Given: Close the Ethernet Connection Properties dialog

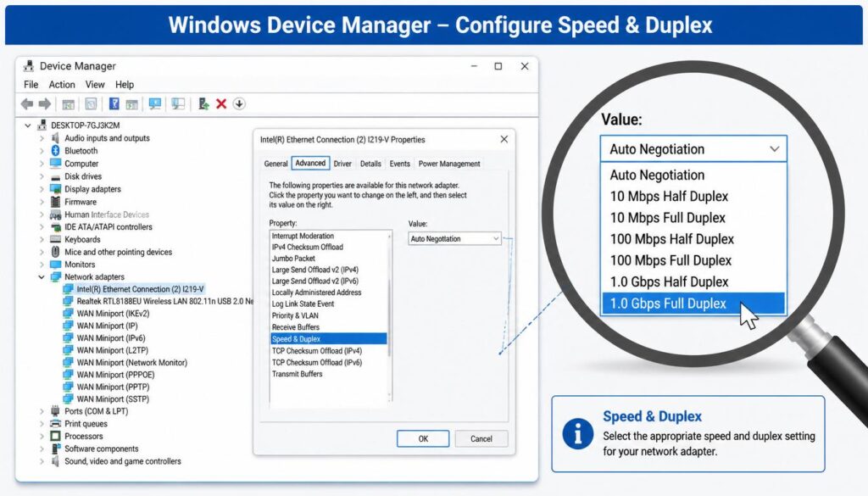Looking at the screenshot, I should 504,140.
